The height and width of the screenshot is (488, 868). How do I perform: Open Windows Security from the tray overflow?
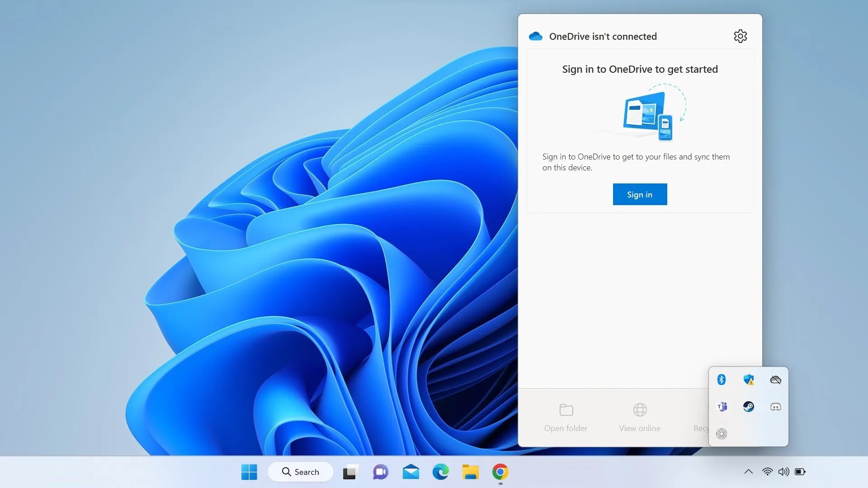pyautogui.click(x=749, y=380)
